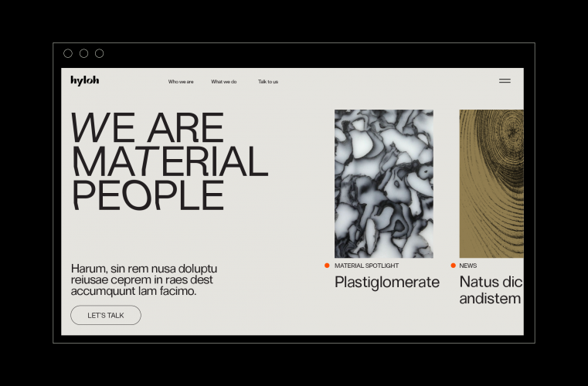Viewport: 588px width, 386px height.
Task: Click the orange dot beside NEWS
Action: click(x=453, y=266)
